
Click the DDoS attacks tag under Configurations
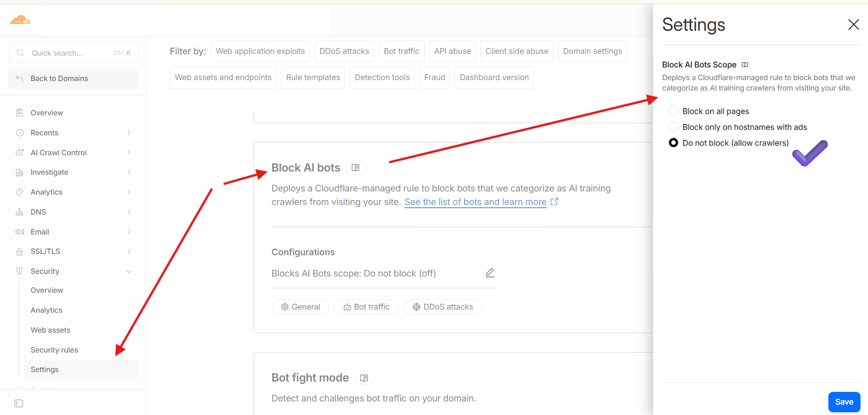tap(443, 307)
